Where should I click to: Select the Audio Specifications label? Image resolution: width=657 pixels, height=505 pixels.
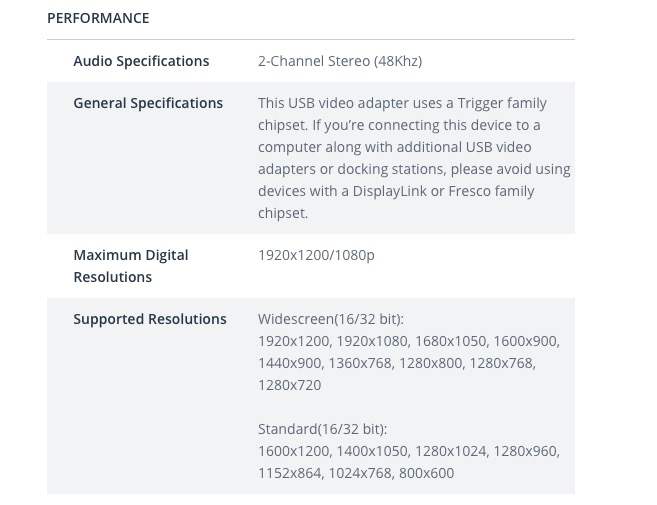141,61
